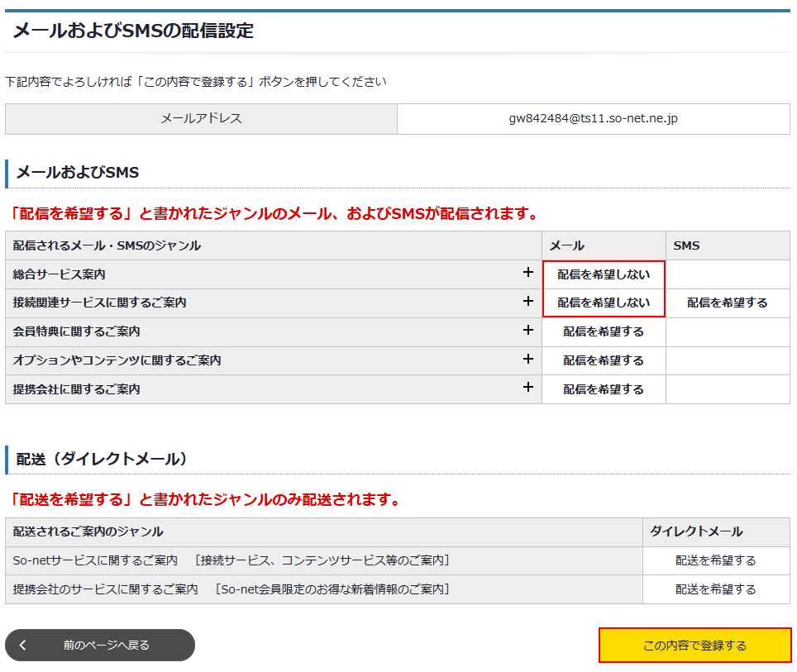Image resolution: width=797 pixels, height=672 pixels.
Task: Click mail status for オプションやコンテンツに関するご案内
Action: pyautogui.click(x=604, y=360)
